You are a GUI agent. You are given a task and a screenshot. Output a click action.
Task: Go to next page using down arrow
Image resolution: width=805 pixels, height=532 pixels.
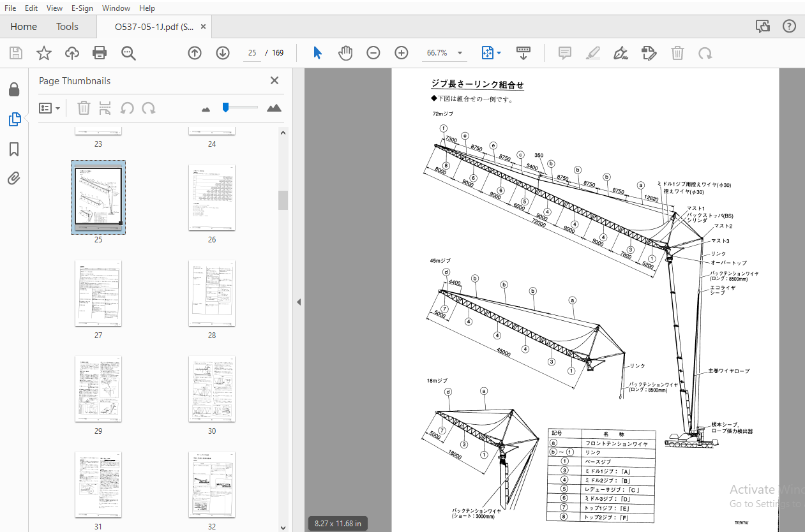click(x=222, y=53)
